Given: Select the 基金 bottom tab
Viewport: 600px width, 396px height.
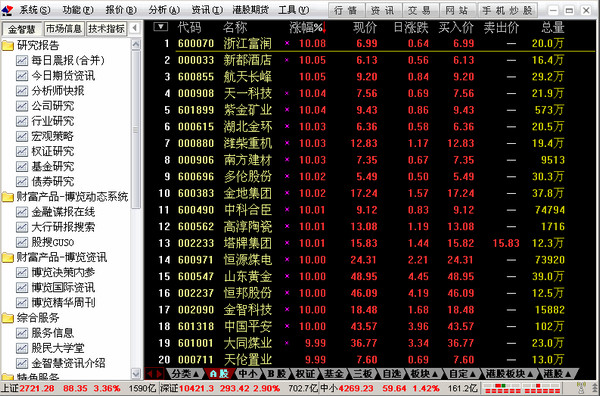Looking at the screenshot, I should click(x=334, y=373).
